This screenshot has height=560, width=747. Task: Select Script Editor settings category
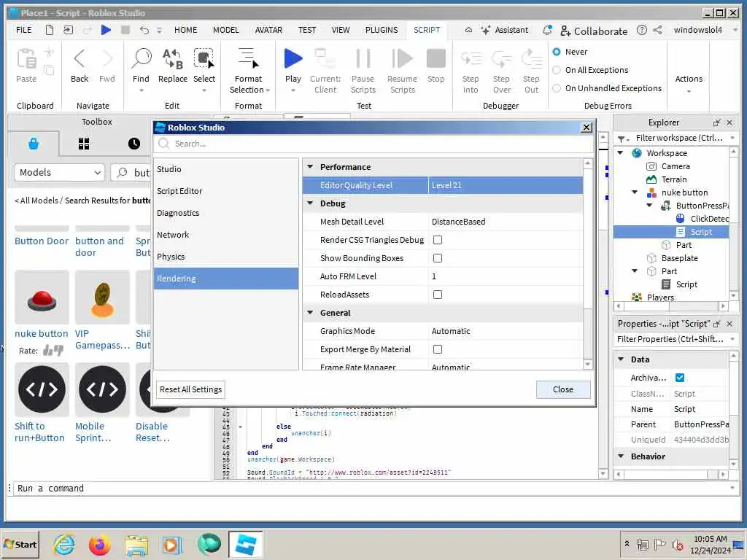click(x=226, y=191)
